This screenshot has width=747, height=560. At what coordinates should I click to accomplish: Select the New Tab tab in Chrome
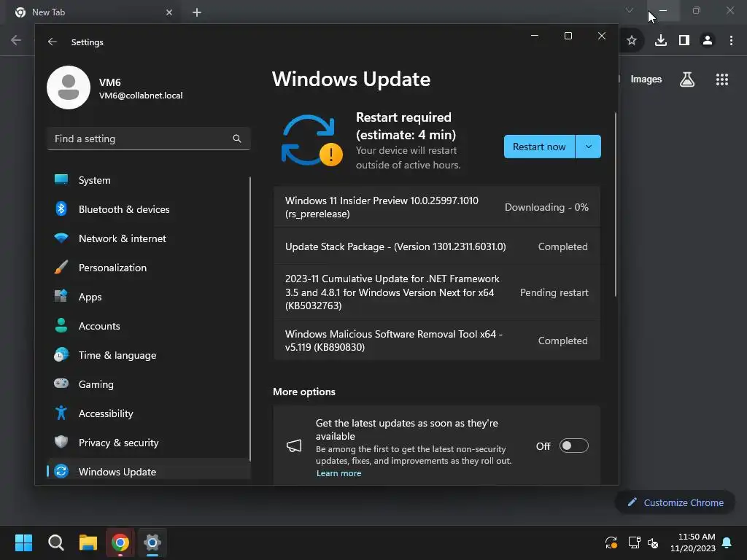pos(94,12)
